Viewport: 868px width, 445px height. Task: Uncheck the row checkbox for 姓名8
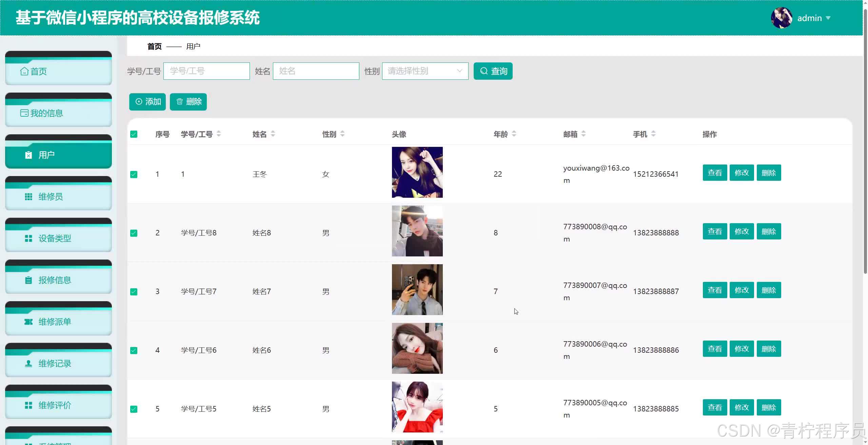pyautogui.click(x=134, y=233)
